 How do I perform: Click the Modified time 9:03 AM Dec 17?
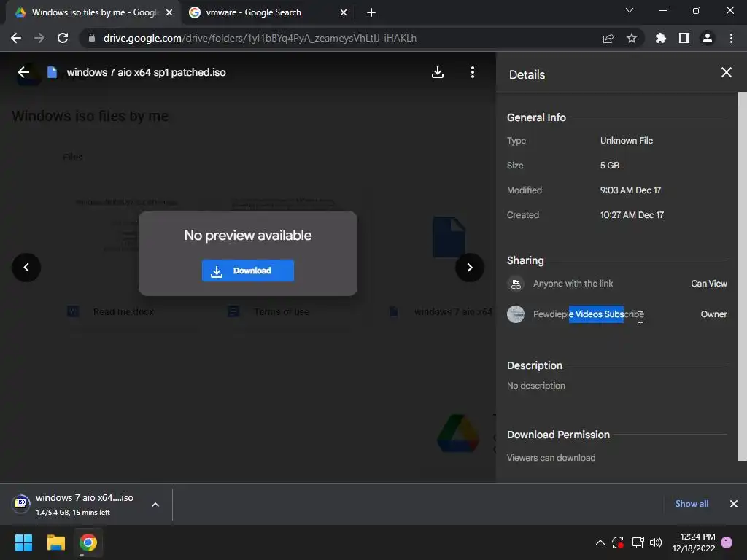pyautogui.click(x=630, y=190)
